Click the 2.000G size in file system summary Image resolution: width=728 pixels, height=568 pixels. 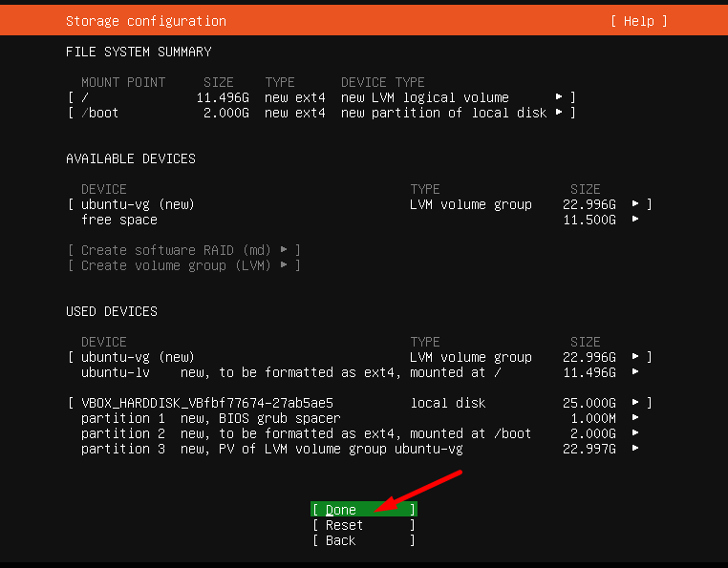(x=226, y=113)
